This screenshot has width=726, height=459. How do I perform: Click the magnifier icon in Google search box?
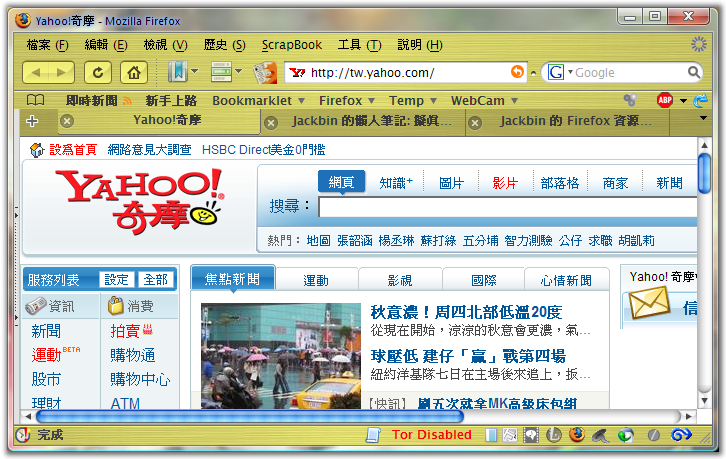[694, 72]
